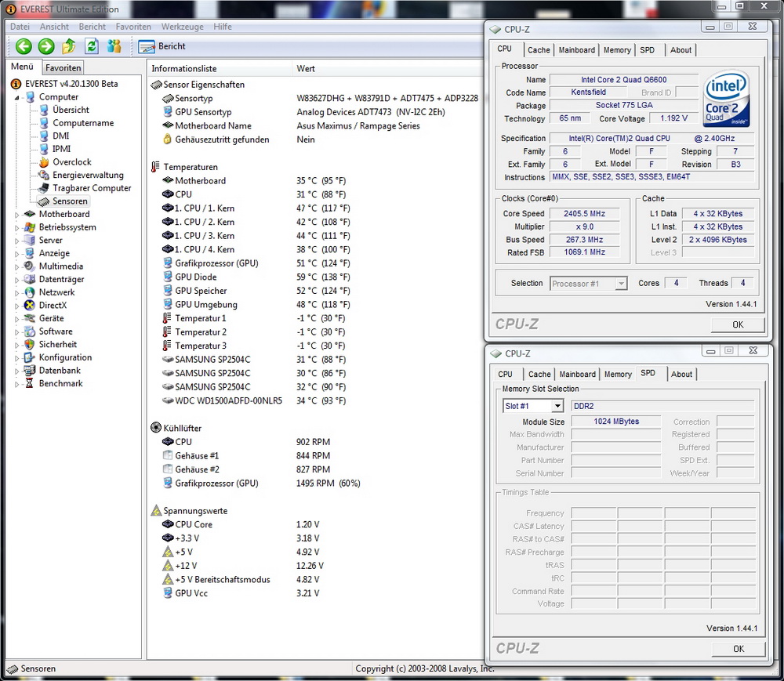Open CPU tab in lower CPU-Z window
This screenshot has width=784, height=681.
505,375
